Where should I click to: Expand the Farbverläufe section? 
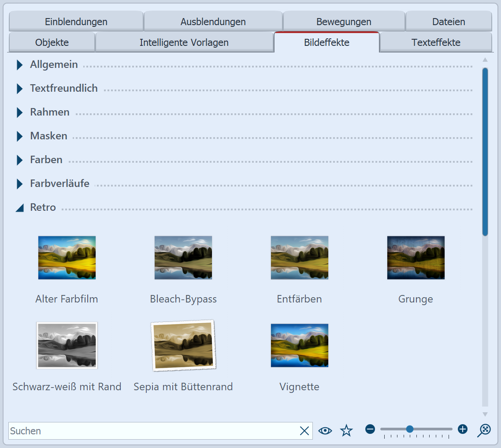pyautogui.click(x=19, y=183)
